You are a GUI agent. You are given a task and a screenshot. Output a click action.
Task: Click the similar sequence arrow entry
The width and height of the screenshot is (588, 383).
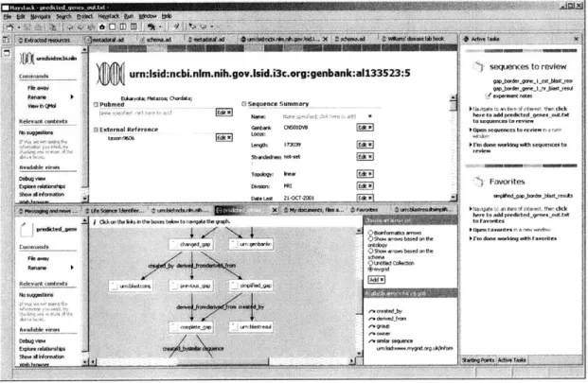click(x=390, y=341)
